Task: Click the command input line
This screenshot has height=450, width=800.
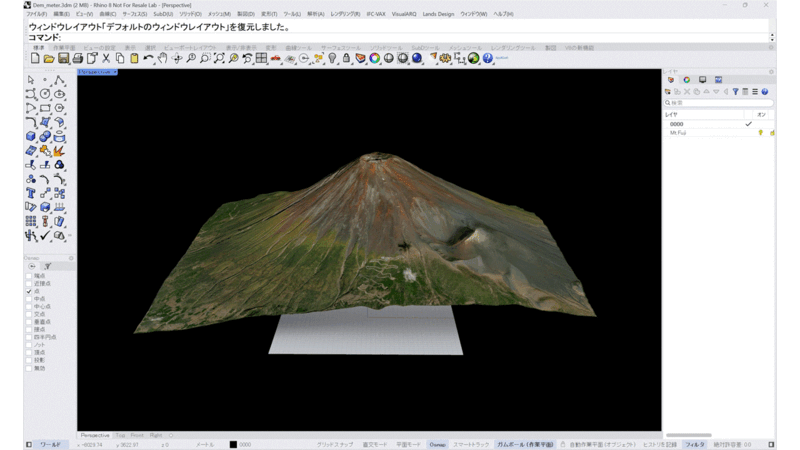Action: pos(398,37)
